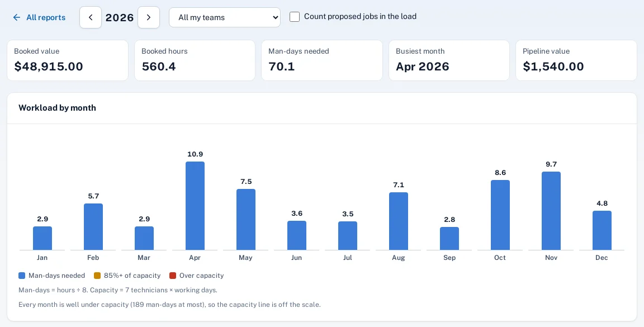Enable Count proposed jobs in the load

(x=295, y=17)
